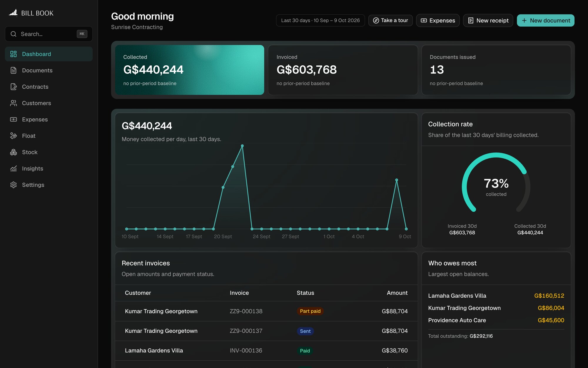Open the Documents issued card
The height and width of the screenshot is (368, 588).
pyautogui.click(x=496, y=70)
